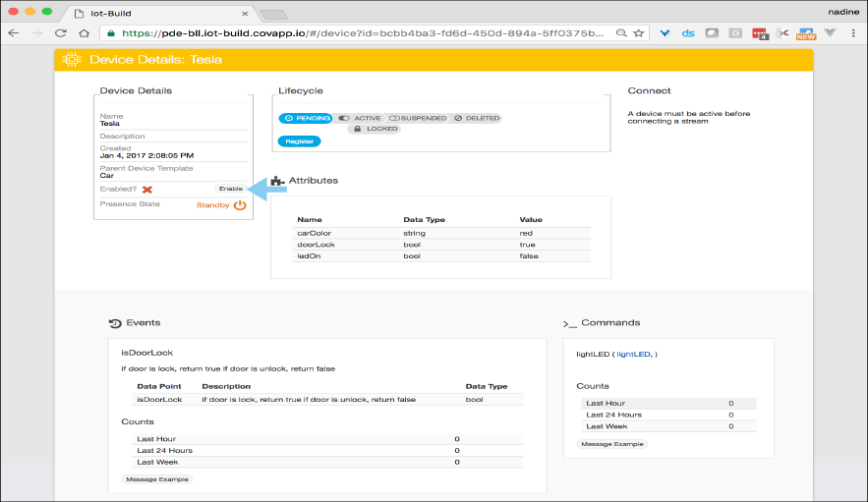Select the DELETED lifecycle state
Viewport: 868px width, 502px height.
(476, 118)
